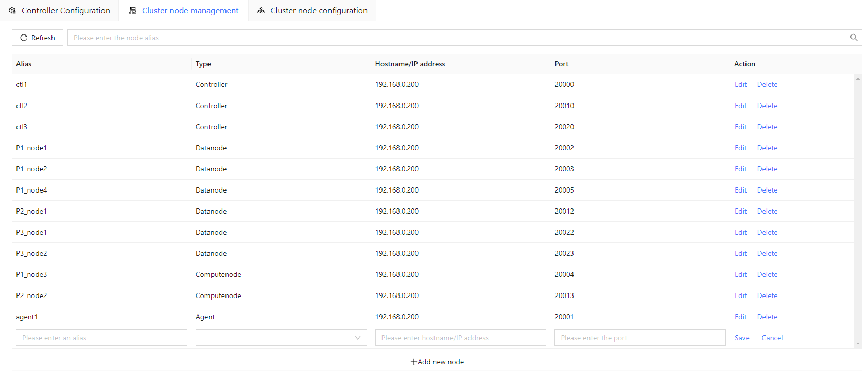
Task: Delete the P2_node2 computenode
Action: coord(767,295)
